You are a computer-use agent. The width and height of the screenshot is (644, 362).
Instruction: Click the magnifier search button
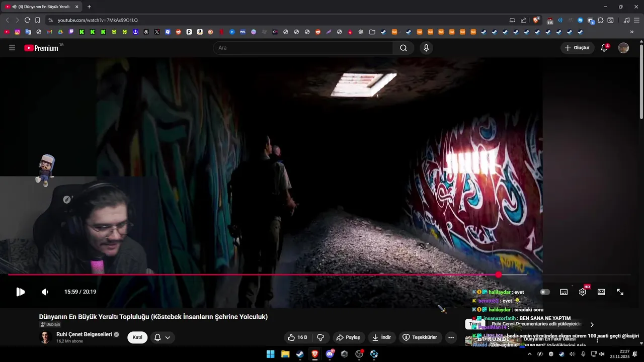(404, 48)
